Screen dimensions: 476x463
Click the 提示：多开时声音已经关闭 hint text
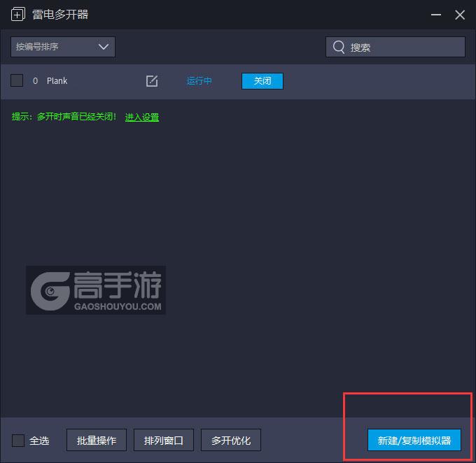tap(64, 117)
